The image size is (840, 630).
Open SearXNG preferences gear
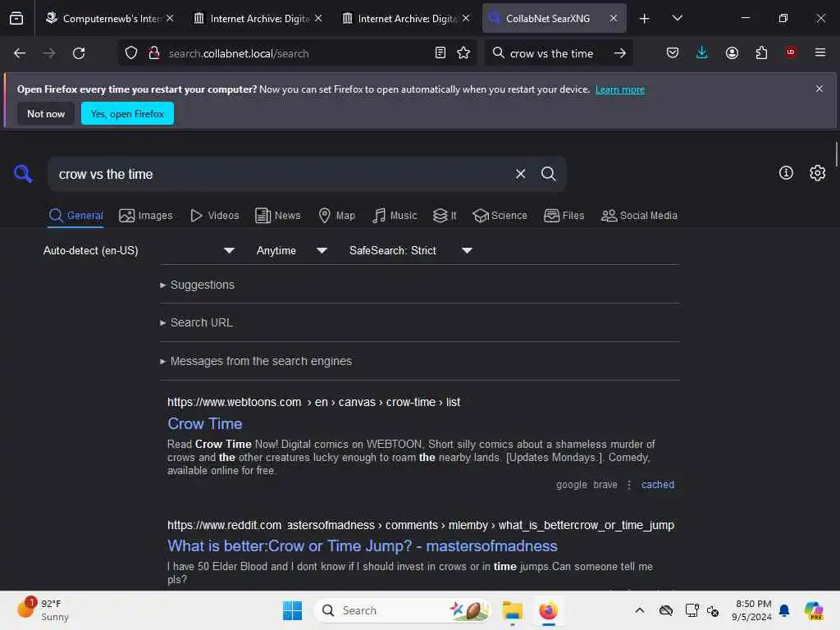point(818,172)
